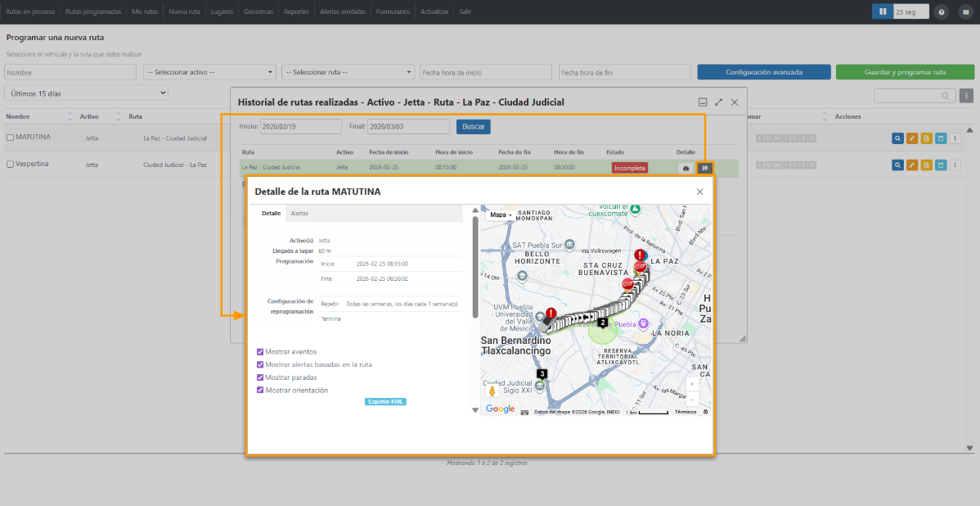Click the blue magnifier action for MATUTINA

coord(897,138)
